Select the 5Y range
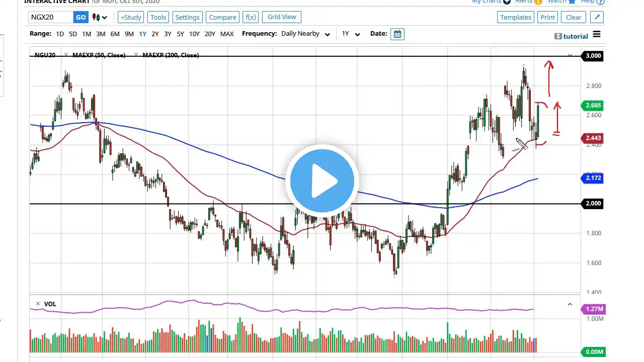 pos(180,34)
